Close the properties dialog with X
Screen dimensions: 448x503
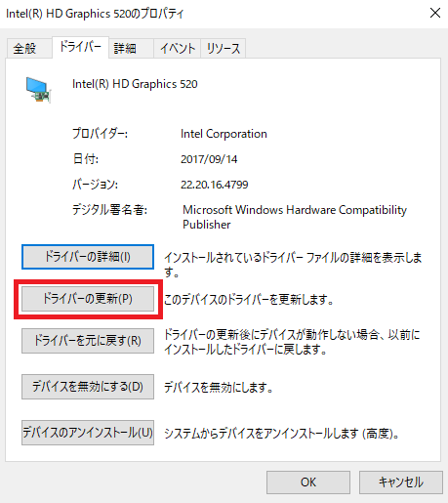(x=435, y=13)
